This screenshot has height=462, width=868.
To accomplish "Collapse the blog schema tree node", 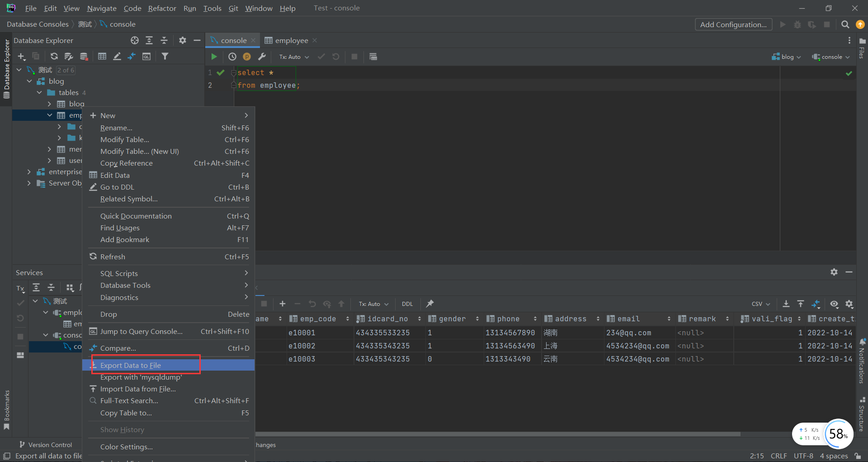I will point(29,81).
